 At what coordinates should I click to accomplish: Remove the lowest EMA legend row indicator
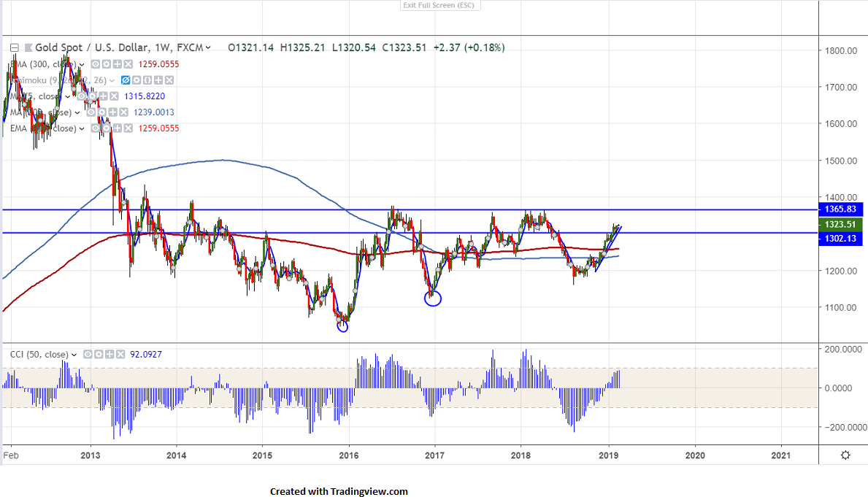pos(128,128)
